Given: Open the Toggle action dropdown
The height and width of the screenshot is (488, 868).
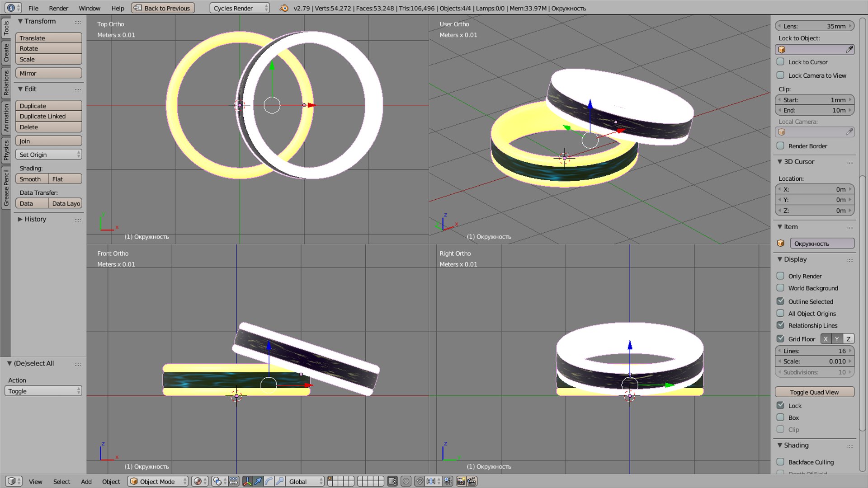Looking at the screenshot, I should click(x=43, y=391).
